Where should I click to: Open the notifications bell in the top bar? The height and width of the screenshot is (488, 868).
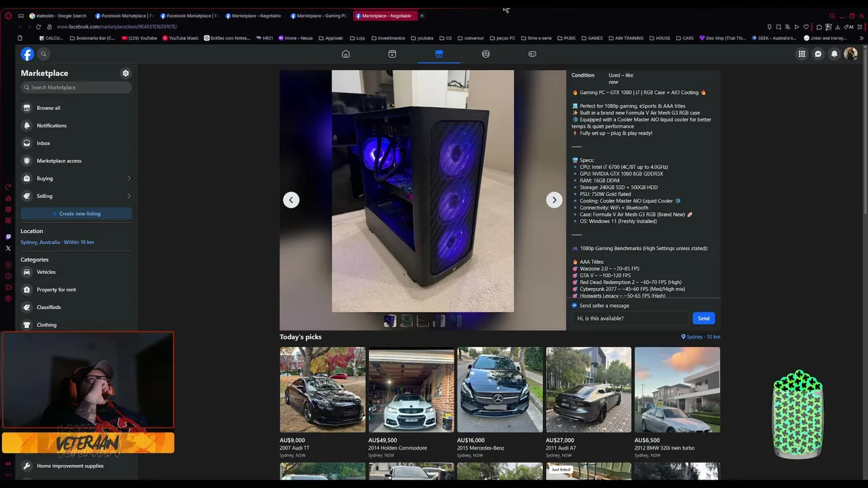[x=834, y=54]
